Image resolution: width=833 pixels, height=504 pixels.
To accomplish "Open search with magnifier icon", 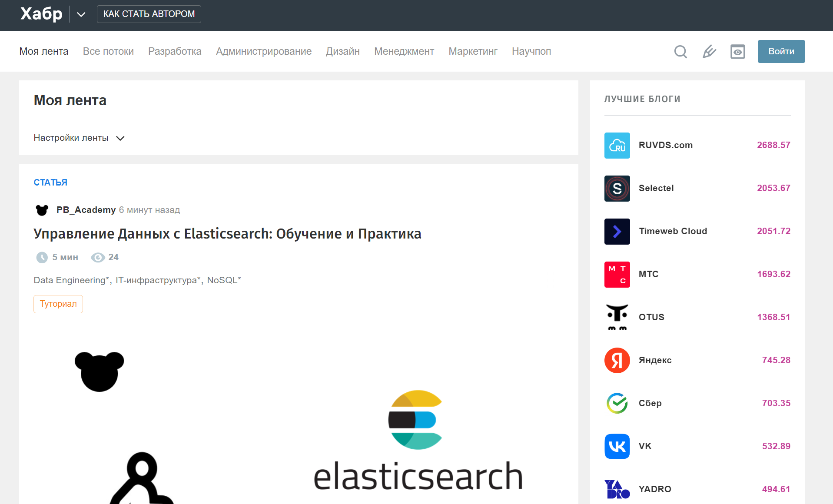I will pyautogui.click(x=680, y=52).
